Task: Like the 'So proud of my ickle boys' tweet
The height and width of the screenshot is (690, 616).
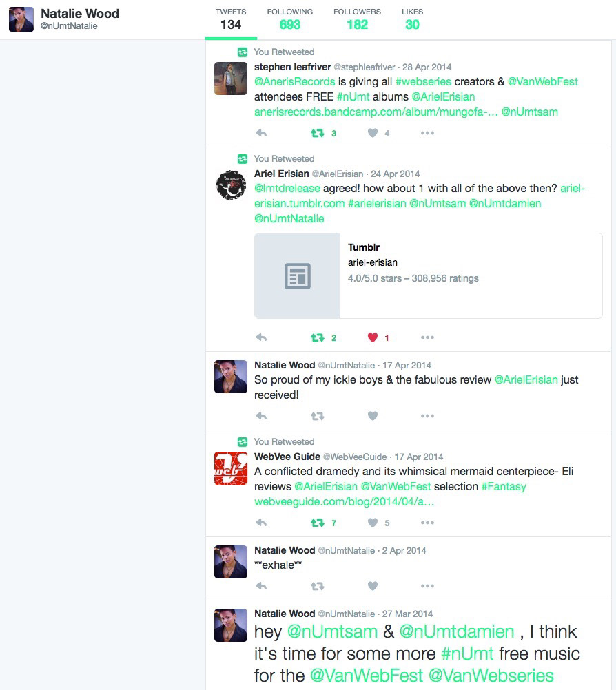Action: [x=373, y=416]
